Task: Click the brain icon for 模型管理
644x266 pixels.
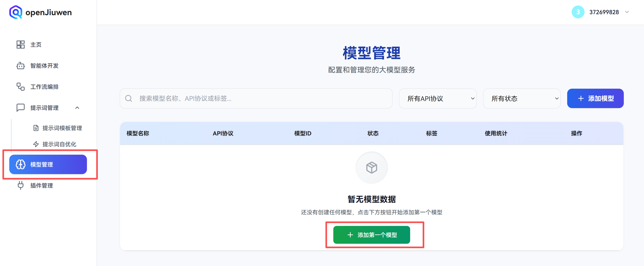Action: [20, 165]
